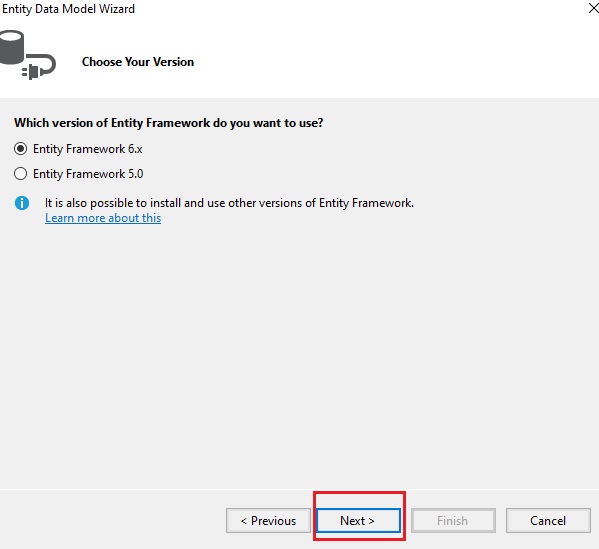Close the Entity Data Model Wizard window
This screenshot has width=599, height=549.
click(x=593, y=8)
